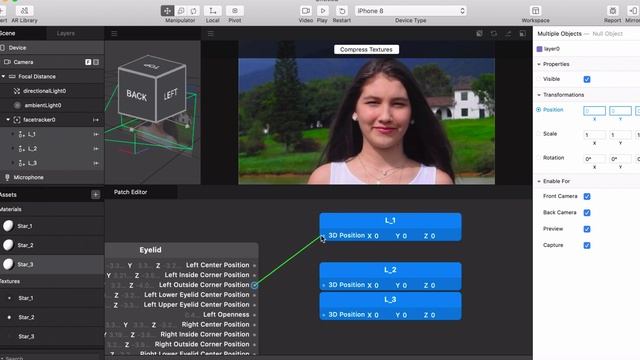Select the L_3 null object
Screen dimensions: 640x360
(x=52, y=163)
